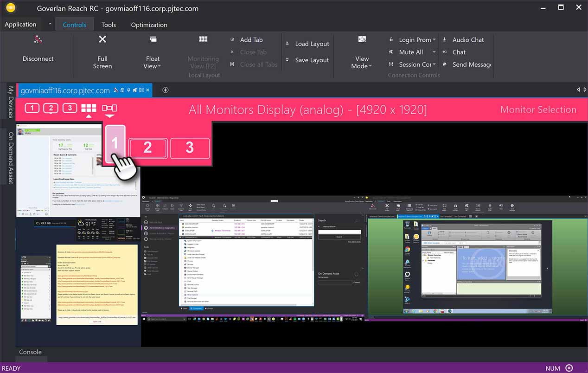This screenshot has width=588, height=373.
Task: Toggle Mute All
Action: [406, 52]
